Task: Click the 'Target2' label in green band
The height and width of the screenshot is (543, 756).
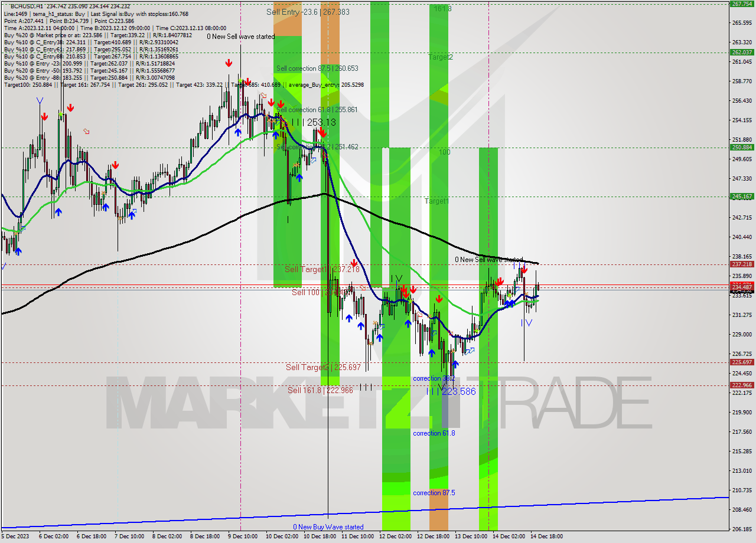Action: 441,57
